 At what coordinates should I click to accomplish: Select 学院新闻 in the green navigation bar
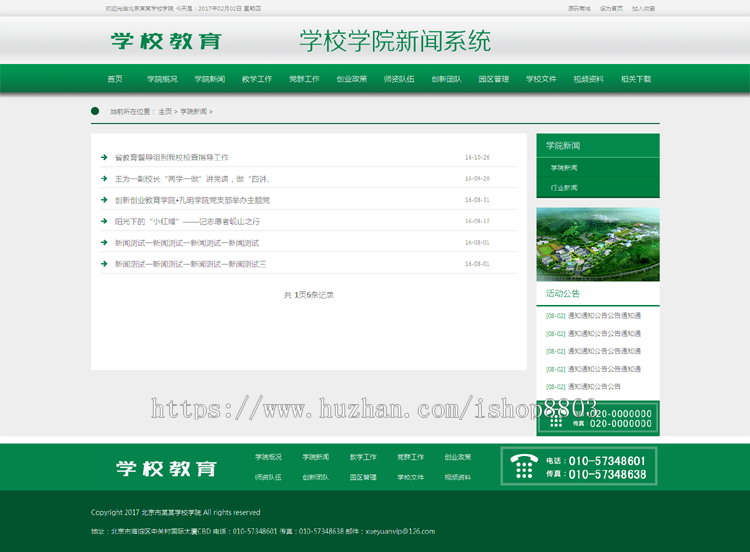(x=210, y=79)
